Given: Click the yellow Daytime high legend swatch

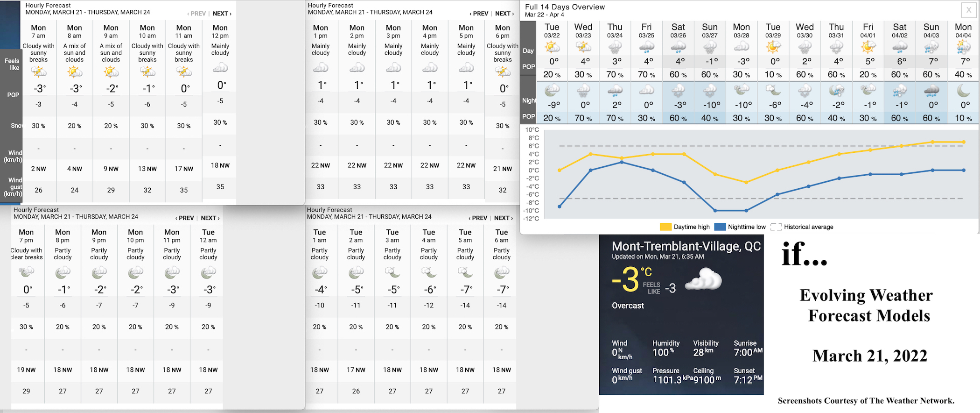Looking at the screenshot, I should [665, 227].
